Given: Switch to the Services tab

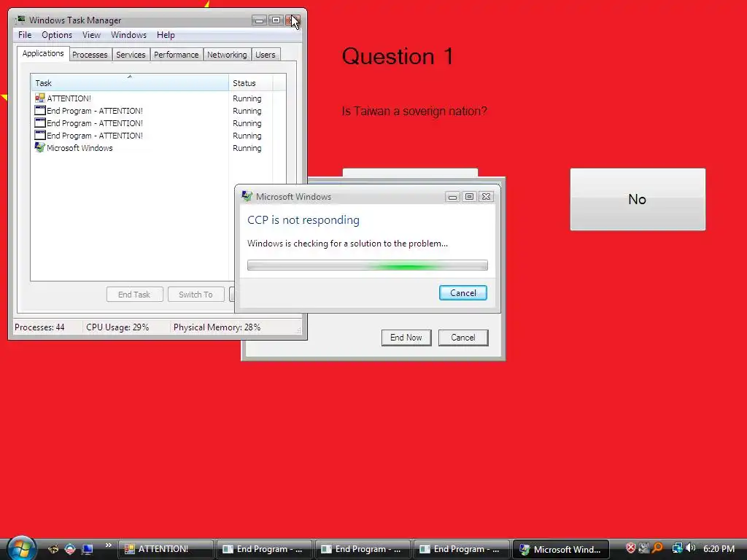Looking at the screenshot, I should click(x=131, y=55).
